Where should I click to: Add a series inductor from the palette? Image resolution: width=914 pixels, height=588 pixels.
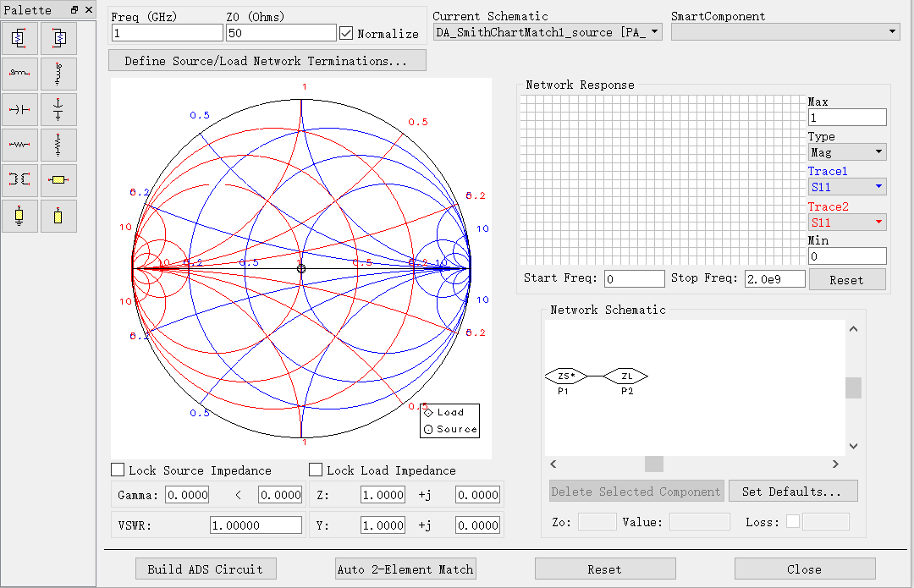coord(19,74)
